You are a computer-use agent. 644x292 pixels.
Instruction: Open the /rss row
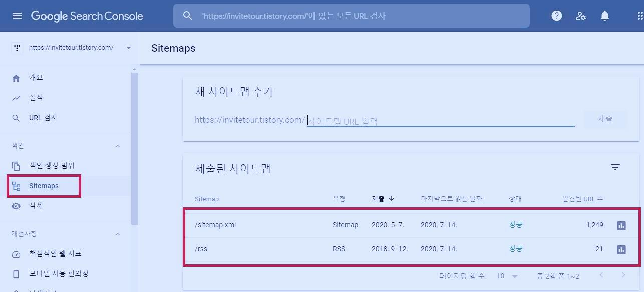(412, 249)
